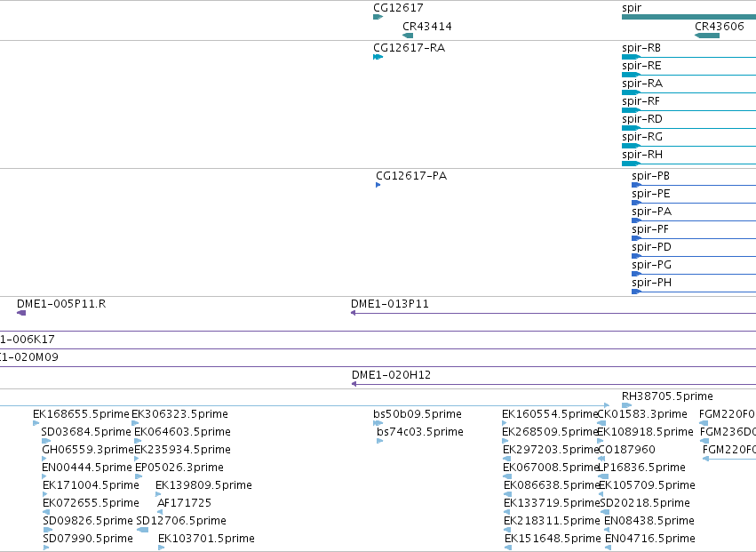This screenshot has height=552, width=756.
Task: Select EST bs50b09.5prime
Action: tap(418, 414)
